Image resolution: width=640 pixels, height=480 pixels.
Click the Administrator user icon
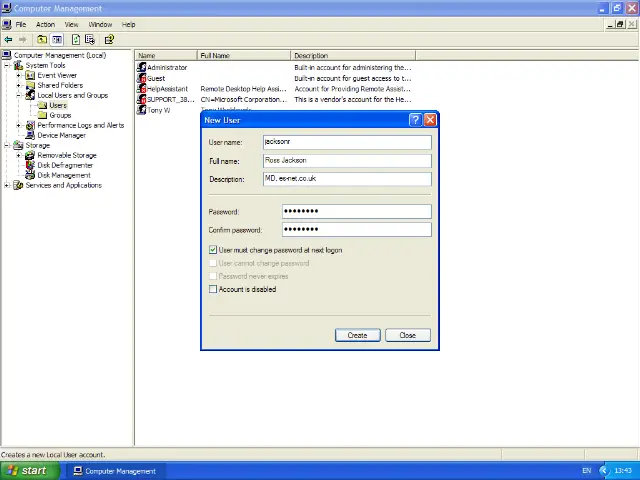142,67
